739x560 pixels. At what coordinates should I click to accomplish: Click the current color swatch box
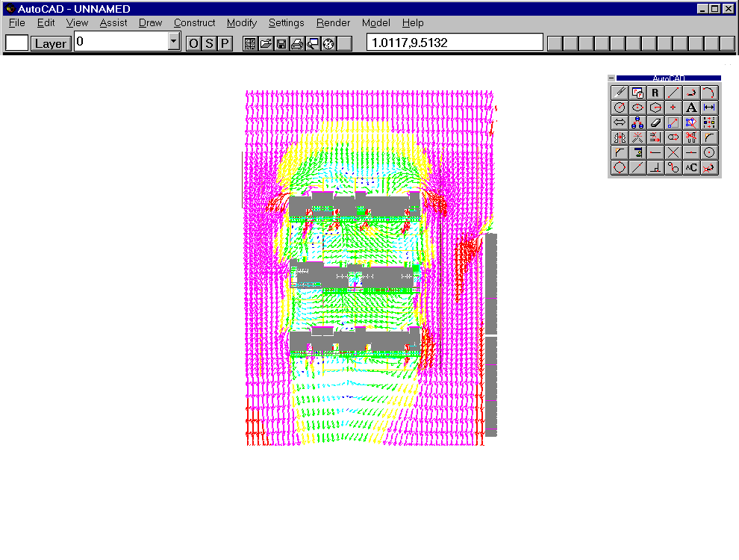(17, 43)
